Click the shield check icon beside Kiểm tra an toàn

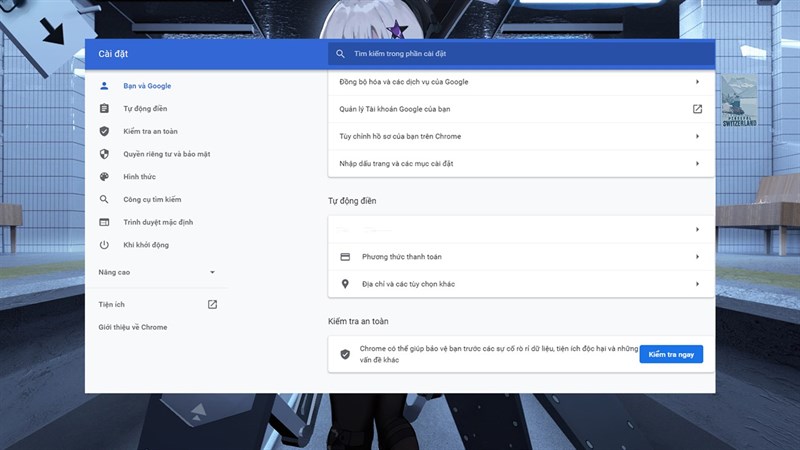(104, 131)
